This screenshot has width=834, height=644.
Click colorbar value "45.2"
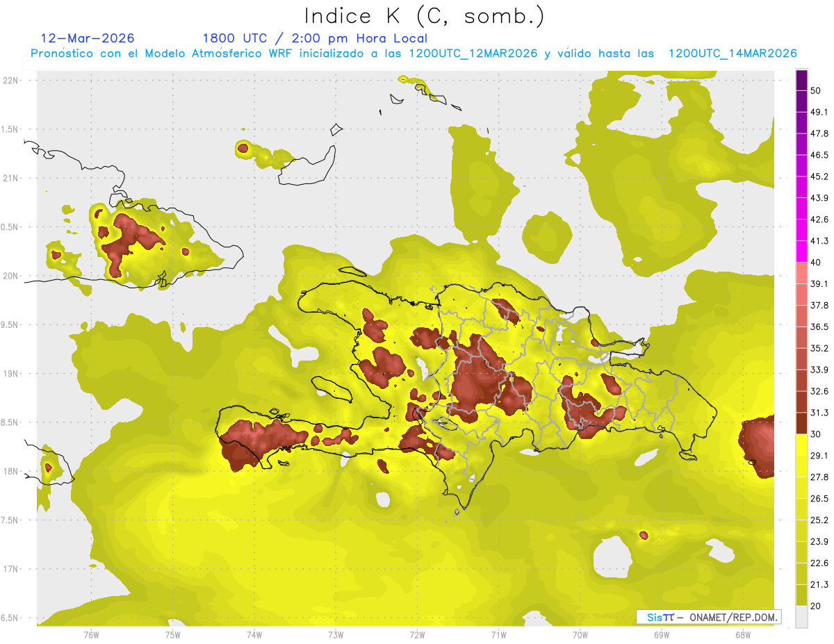pyautogui.click(x=820, y=176)
